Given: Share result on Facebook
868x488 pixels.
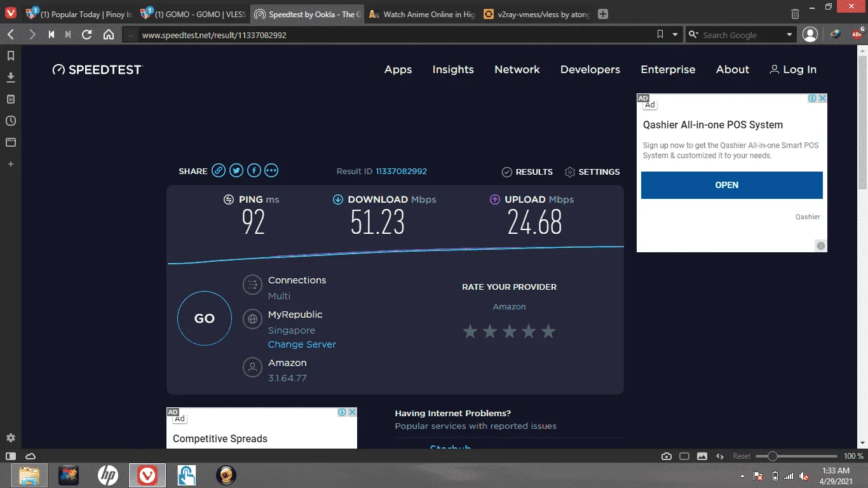Looking at the screenshot, I should click(x=254, y=170).
